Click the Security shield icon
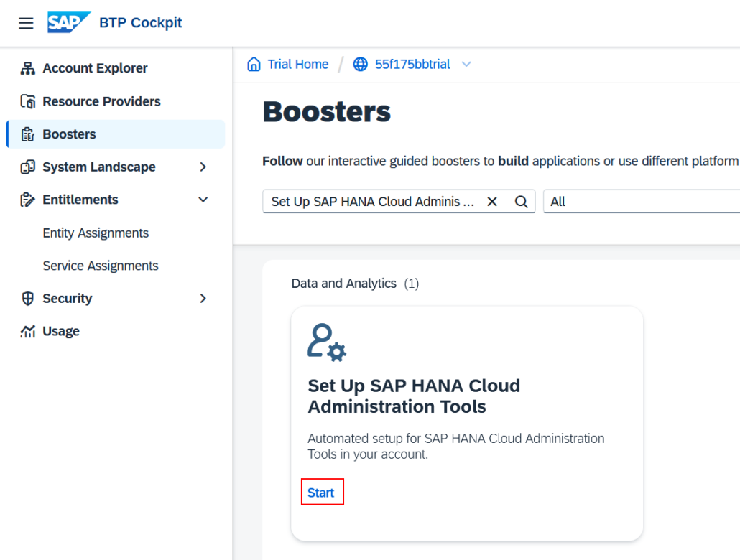The height and width of the screenshot is (560, 740). coord(28,298)
